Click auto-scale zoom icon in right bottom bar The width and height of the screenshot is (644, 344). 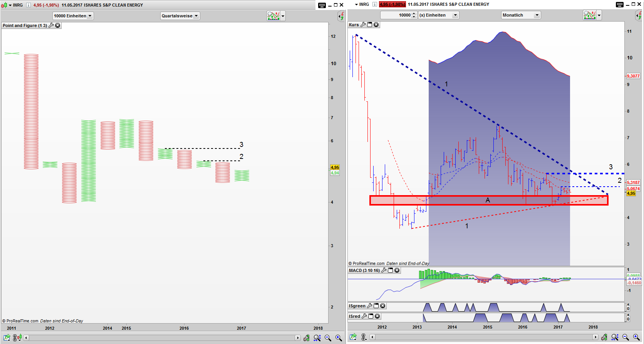(x=615, y=337)
